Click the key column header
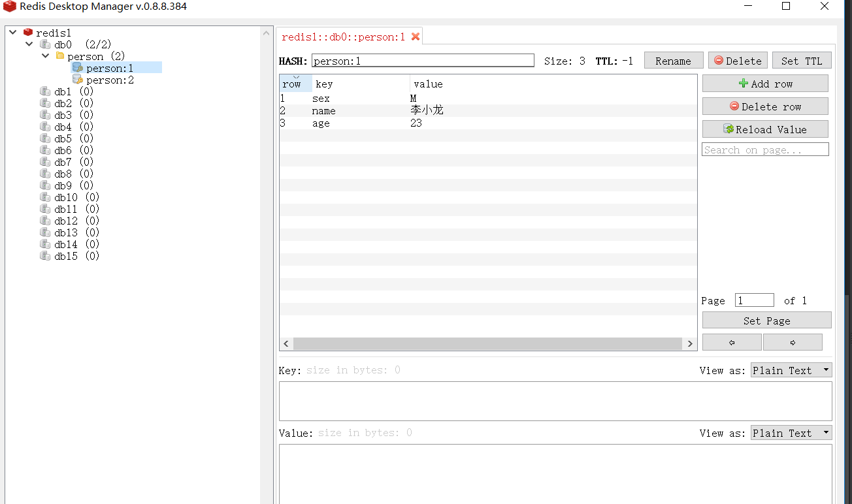Screen dimensions: 852x504 point(361,83)
